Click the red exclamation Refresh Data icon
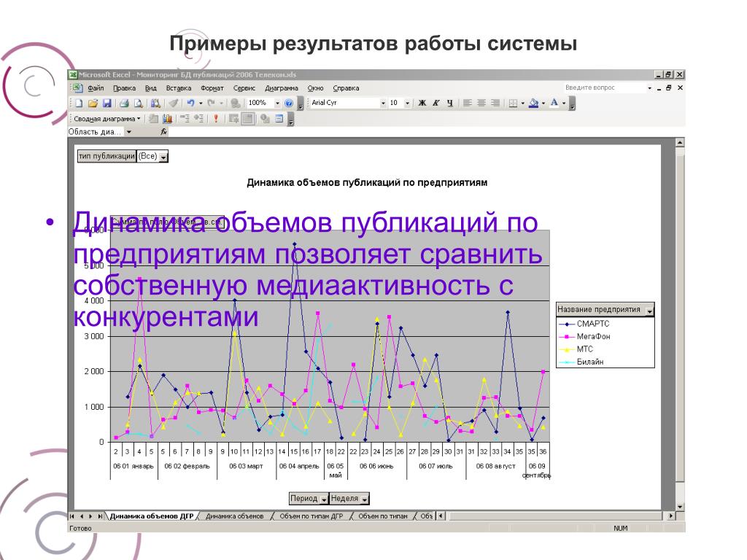The height and width of the screenshot is (560, 747). 216,119
